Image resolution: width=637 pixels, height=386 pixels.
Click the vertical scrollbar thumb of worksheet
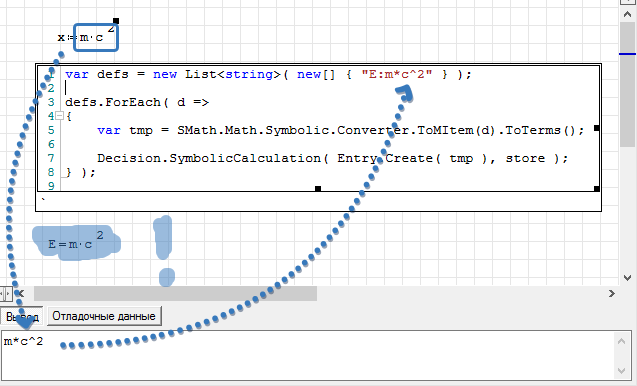click(627, 85)
